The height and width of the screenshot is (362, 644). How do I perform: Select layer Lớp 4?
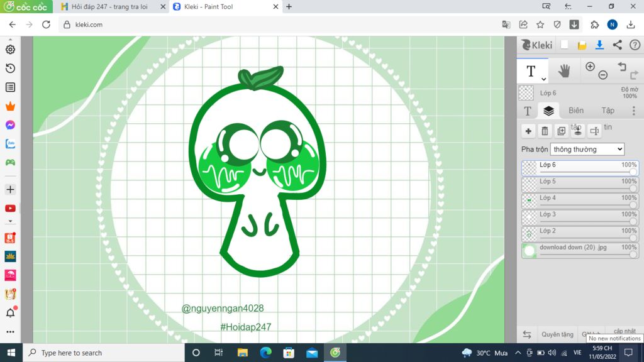point(580,201)
